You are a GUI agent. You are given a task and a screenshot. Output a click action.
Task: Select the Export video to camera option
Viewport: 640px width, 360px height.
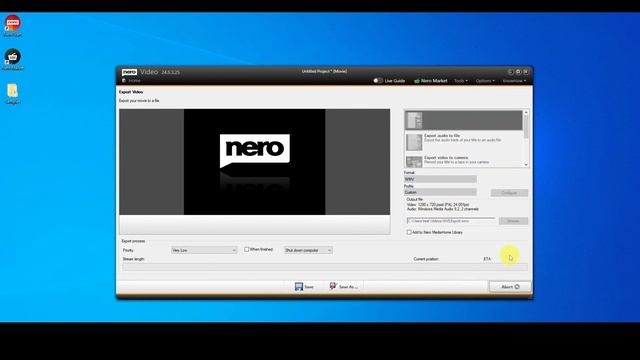coord(464,160)
